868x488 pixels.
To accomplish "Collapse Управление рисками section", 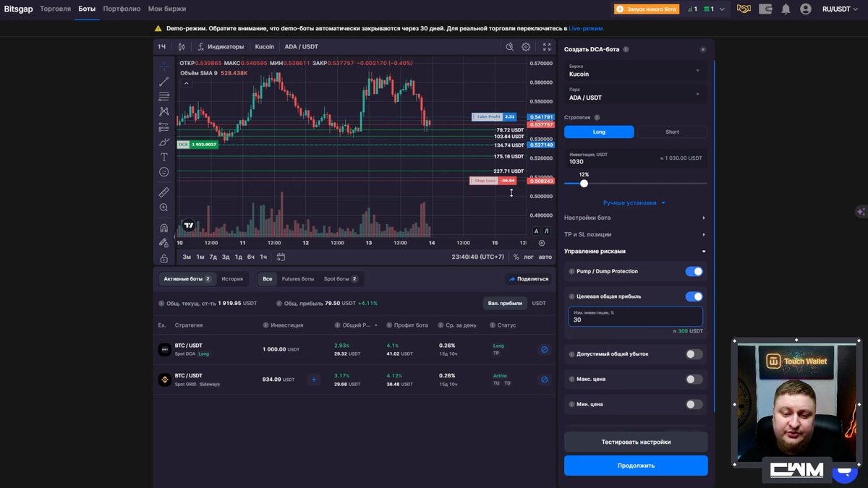I will (x=636, y=251).
